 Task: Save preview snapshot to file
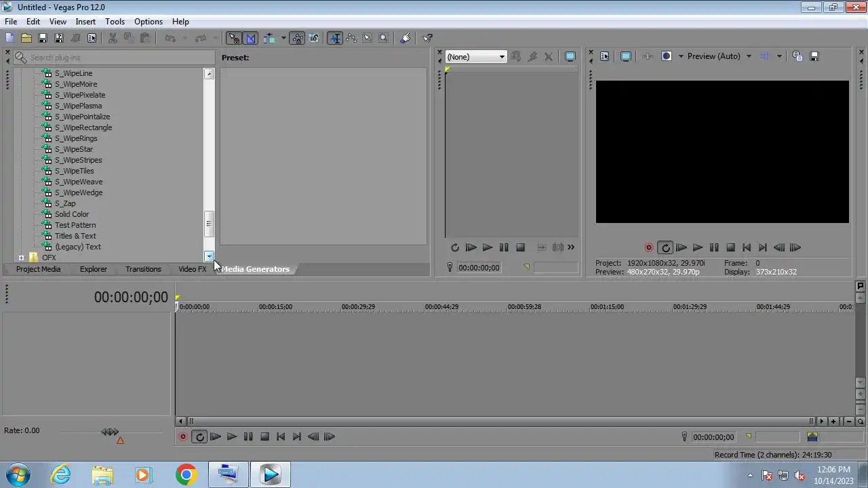point(814,56)
